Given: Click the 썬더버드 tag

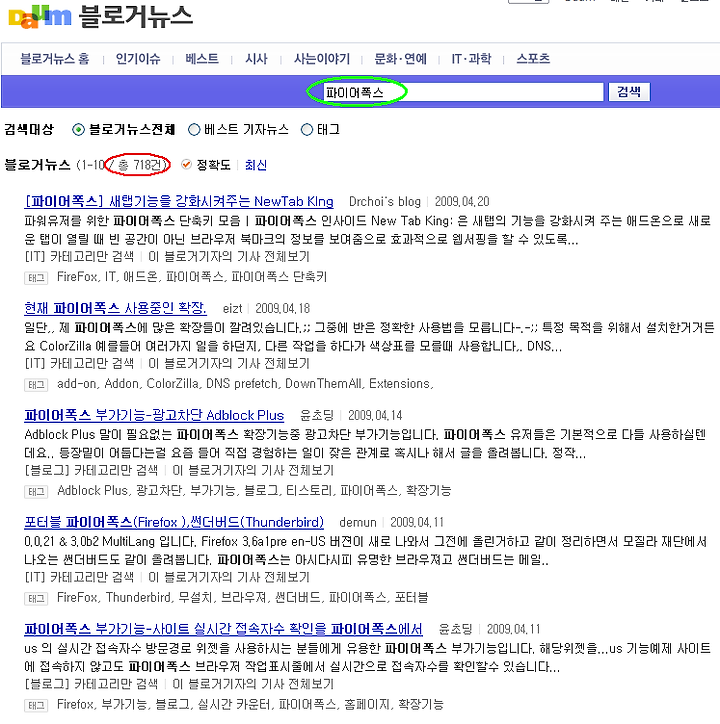Looking at the screenshot, I should pyautogui.click(x=297, y=597).
